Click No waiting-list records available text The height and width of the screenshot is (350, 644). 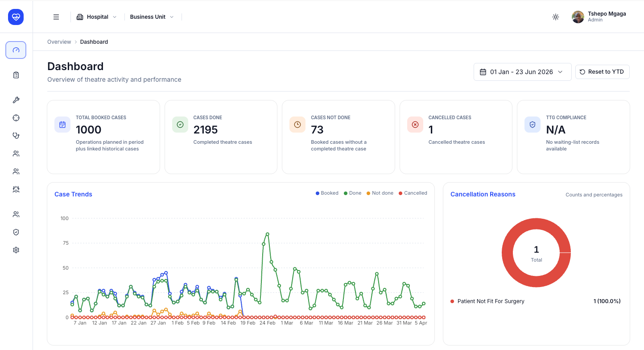pyautogui.click(x=573, y=146)
